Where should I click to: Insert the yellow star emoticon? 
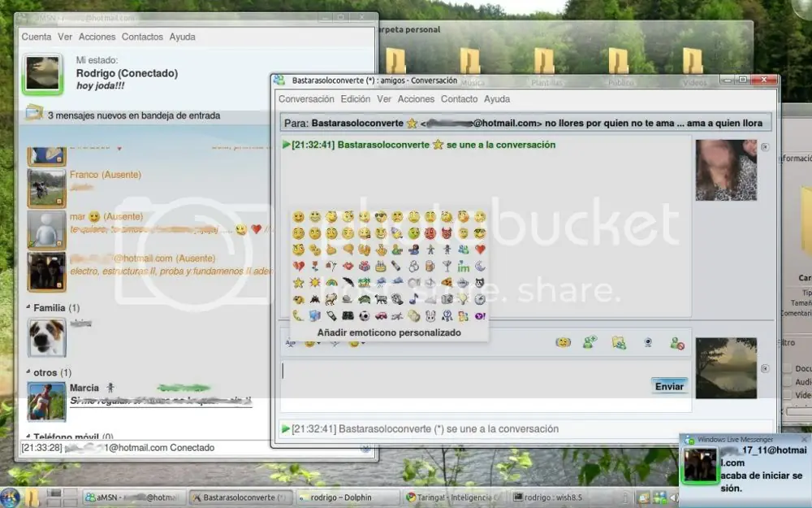(x=298, y=283)
